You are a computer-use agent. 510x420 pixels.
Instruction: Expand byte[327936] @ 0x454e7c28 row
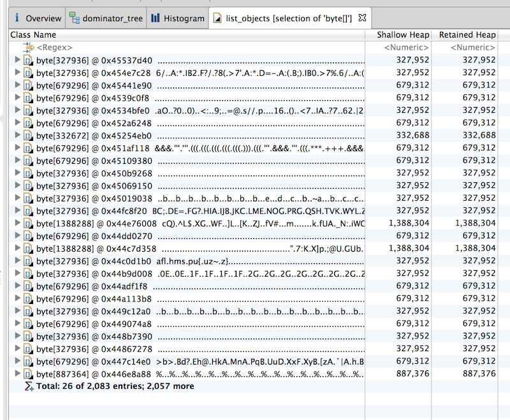(x=18, y=72)
